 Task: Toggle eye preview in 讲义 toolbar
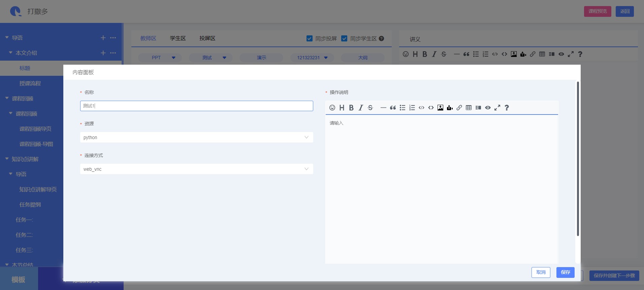click(x=561, y=54)
